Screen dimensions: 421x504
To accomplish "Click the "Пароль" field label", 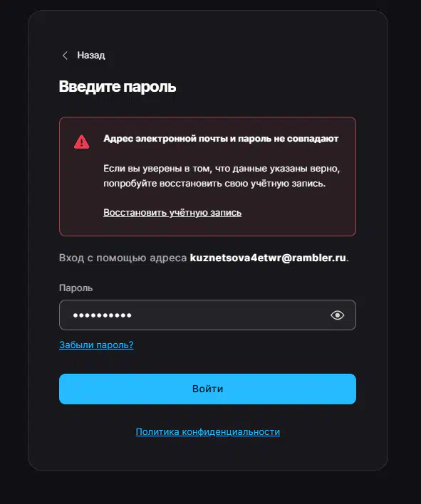I will (76, 288).
